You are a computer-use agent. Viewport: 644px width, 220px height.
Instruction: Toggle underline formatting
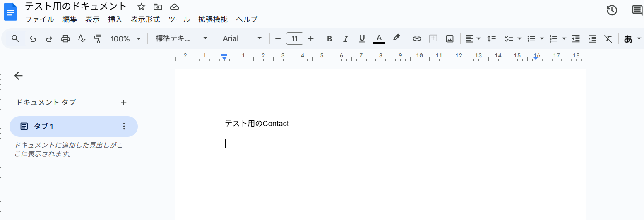click(x=362, y=39)
